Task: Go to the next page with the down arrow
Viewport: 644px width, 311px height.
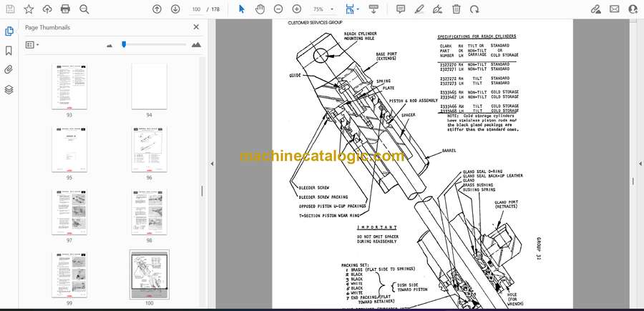Action: (175, 9)
